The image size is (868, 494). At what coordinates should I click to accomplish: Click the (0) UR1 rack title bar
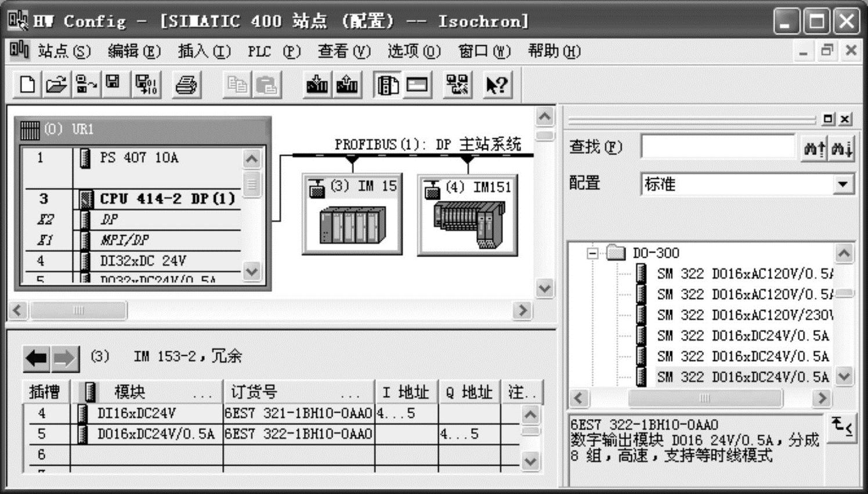click(x=143, y=129)
